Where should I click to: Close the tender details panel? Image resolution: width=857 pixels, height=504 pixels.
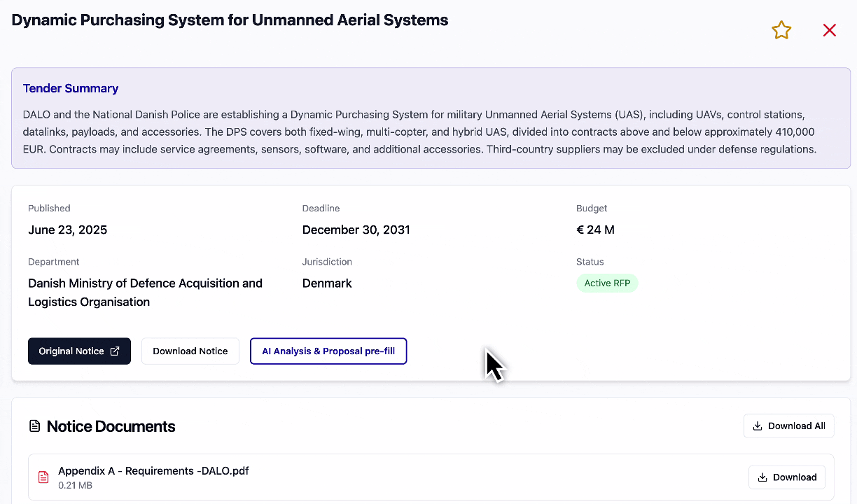point(830,30)
